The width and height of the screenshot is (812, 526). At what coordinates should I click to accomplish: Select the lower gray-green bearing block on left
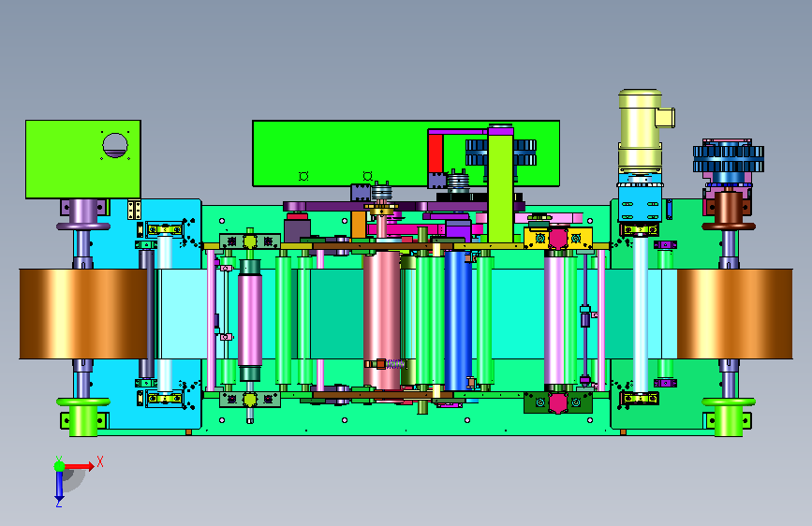tap(250, 399)
